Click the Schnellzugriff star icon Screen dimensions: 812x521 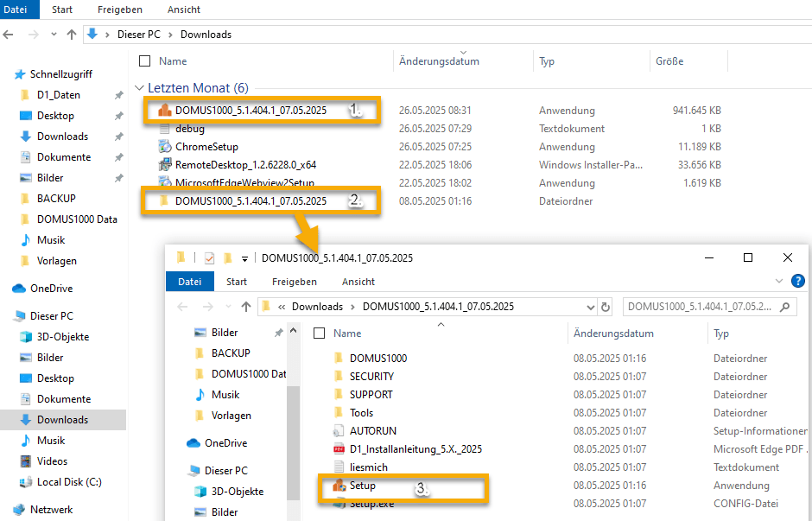pos(20,74)
